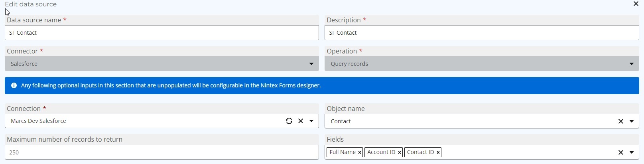The height and width of the screenshot is (164, 644).
Task: Refresh the Marcs Dev Salesforce connection
Action: click(x=289, y=121)
